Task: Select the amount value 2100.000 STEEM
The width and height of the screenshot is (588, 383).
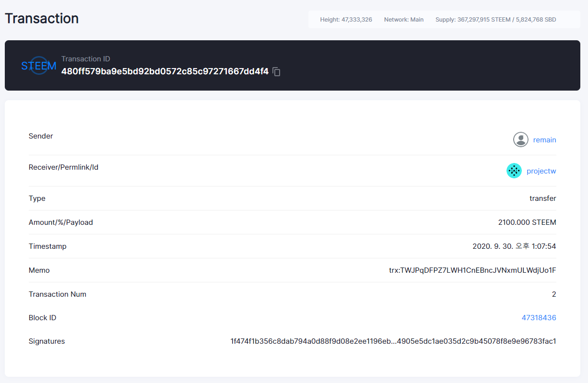Action: pos(528,222)
